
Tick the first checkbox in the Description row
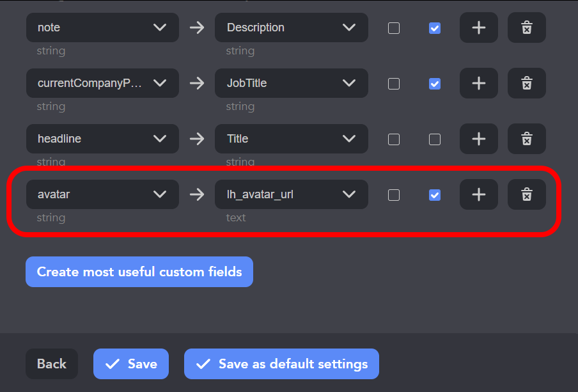click(x=394, y=28)
